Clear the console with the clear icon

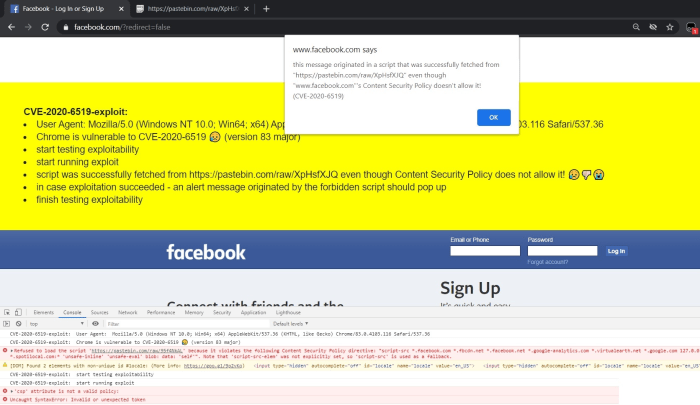[x=18, y=324]
